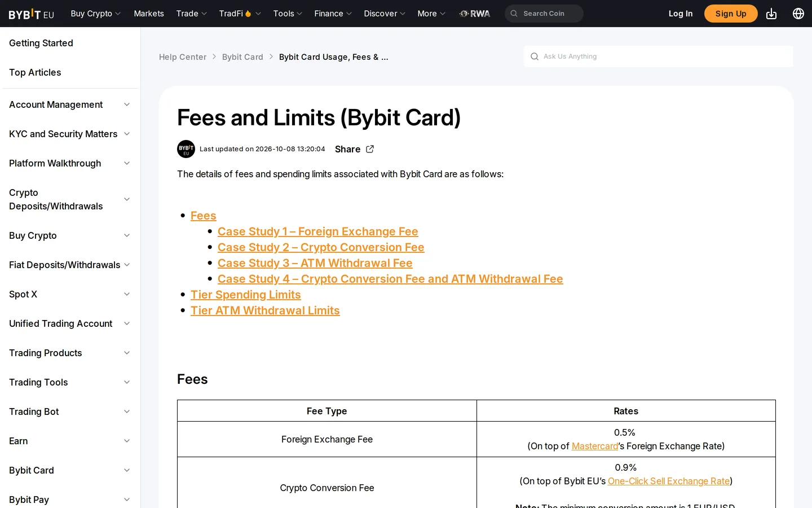Expand the Earn sidebar section
Image resolution: width=812 pixels, height=508 pixels.
tap(70, 441)
